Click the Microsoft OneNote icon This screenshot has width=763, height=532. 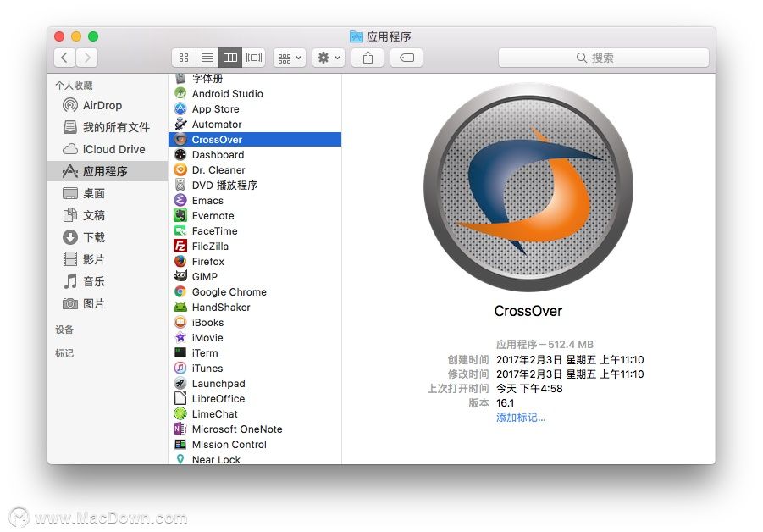pos(180,429)
